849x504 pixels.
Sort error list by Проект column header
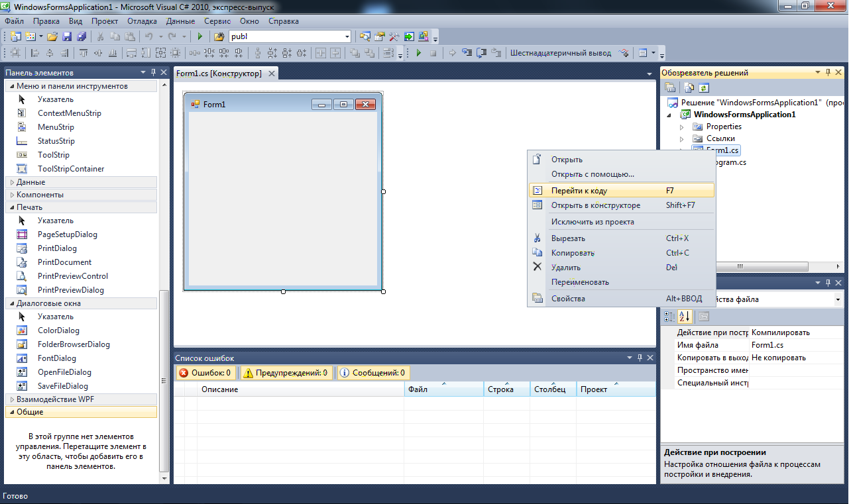tap(616, 389)
